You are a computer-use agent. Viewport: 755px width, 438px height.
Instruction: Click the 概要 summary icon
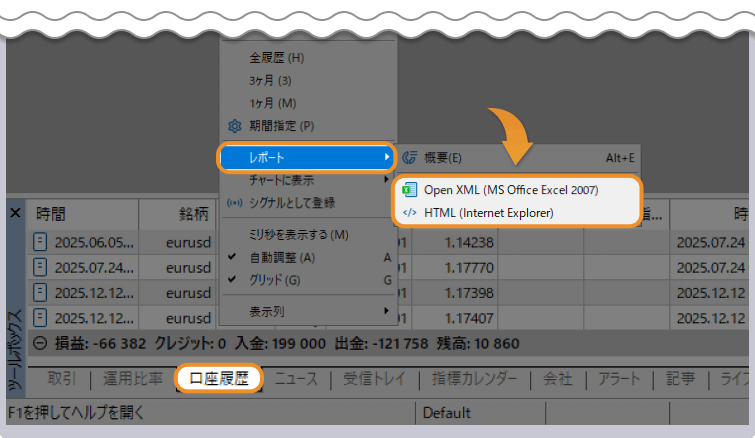[409, 157]
